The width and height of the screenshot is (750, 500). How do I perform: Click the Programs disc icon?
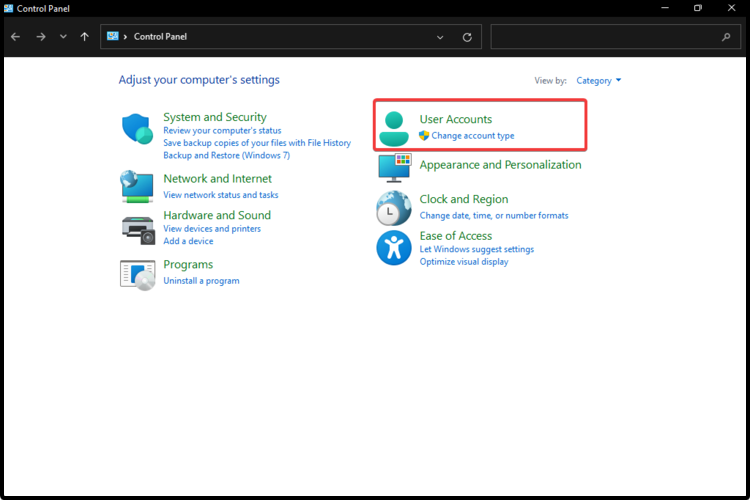point(137,273)
